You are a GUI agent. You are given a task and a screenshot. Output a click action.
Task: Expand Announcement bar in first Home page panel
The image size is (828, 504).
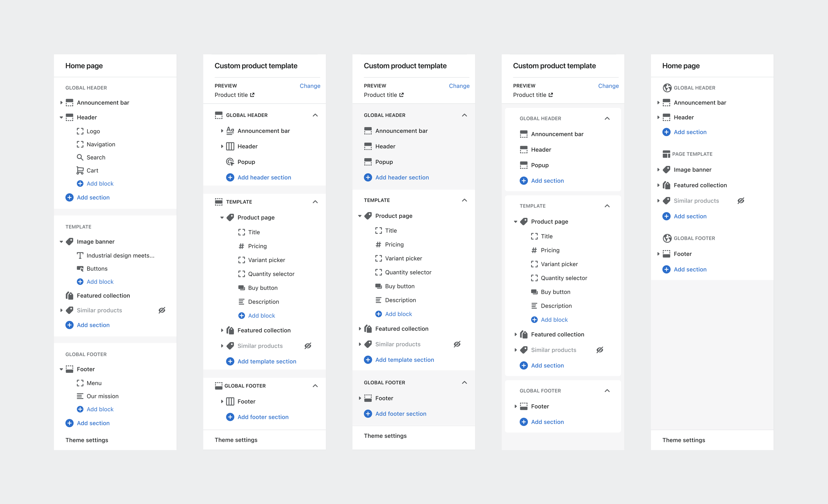tap(61, 102)
